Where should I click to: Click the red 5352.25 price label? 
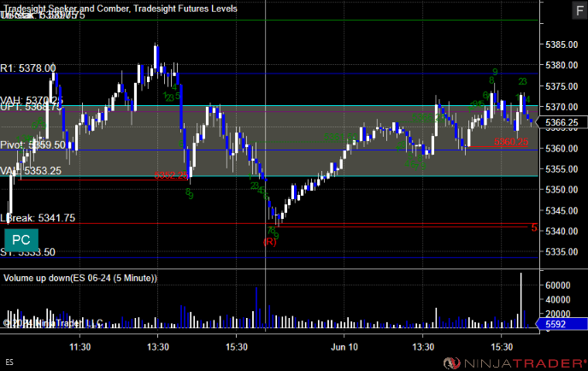point(171,175)
